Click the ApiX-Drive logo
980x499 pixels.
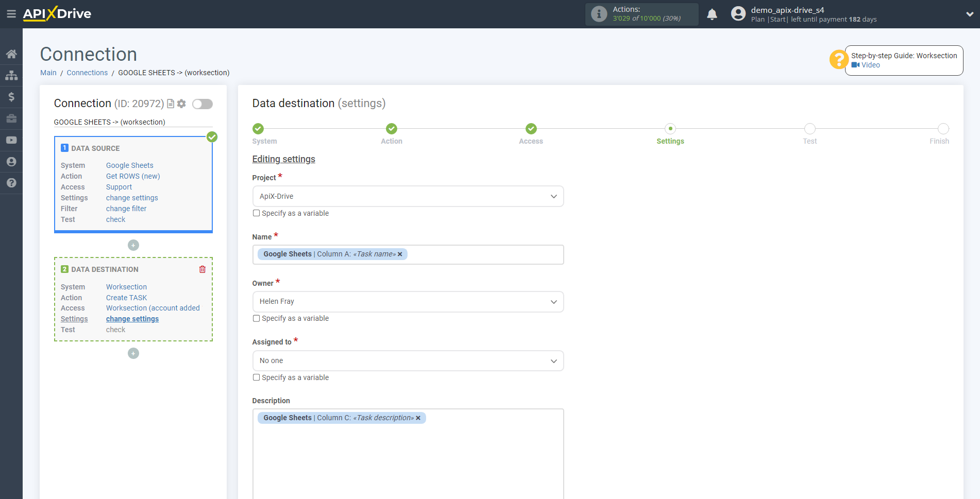coord(57,14)
